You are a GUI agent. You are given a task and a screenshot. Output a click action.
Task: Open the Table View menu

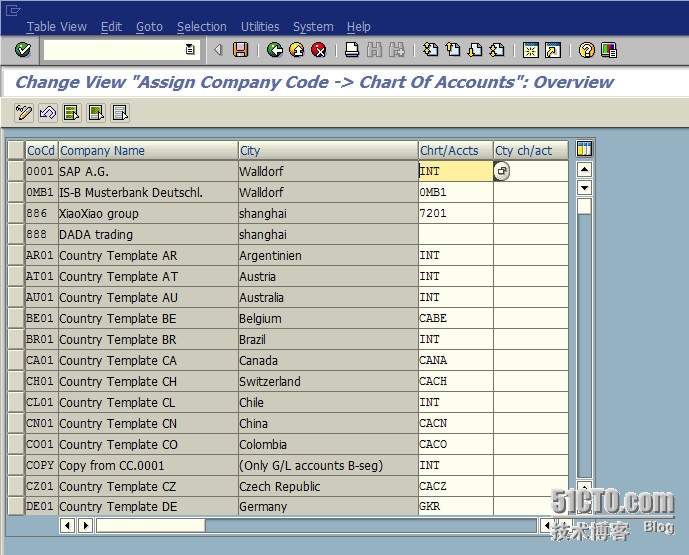pos(57,27)
